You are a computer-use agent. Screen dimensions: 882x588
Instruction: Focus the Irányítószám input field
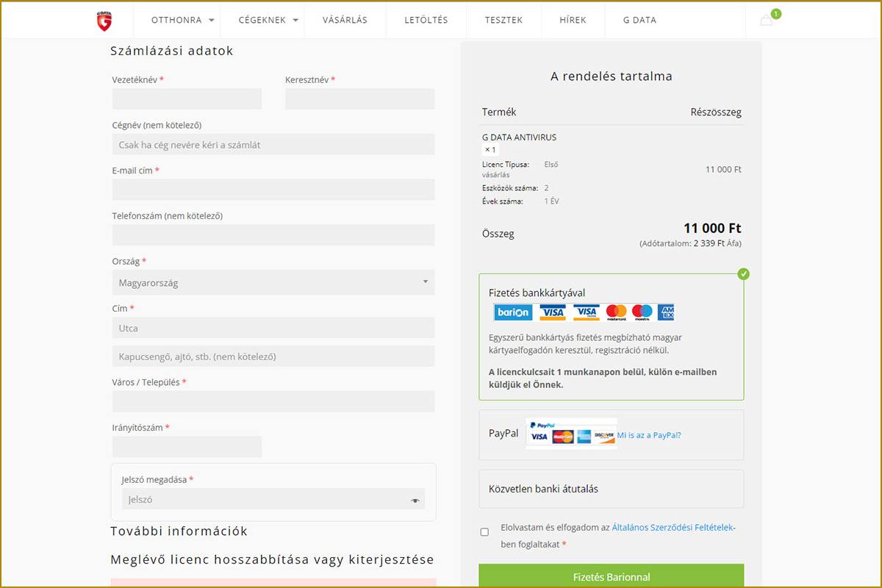coord(187,447)
